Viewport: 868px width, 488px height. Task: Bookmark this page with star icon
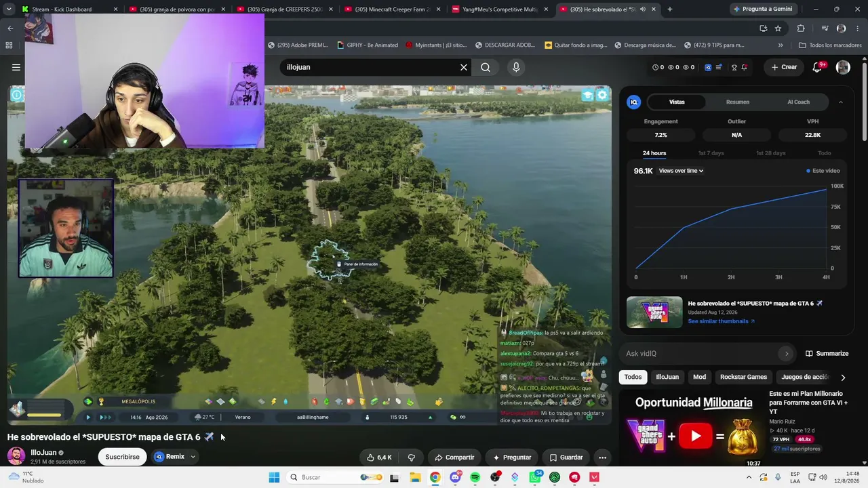pos(778,28)
